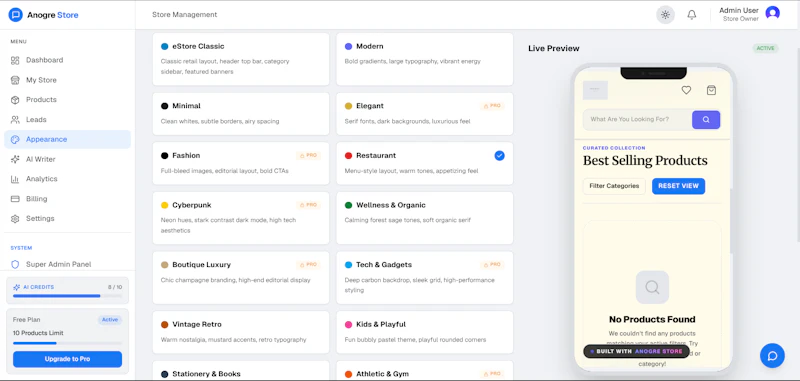Click the AI Credits sparkle icon
The image size is (800, 381).
click(x=16, y=287)
